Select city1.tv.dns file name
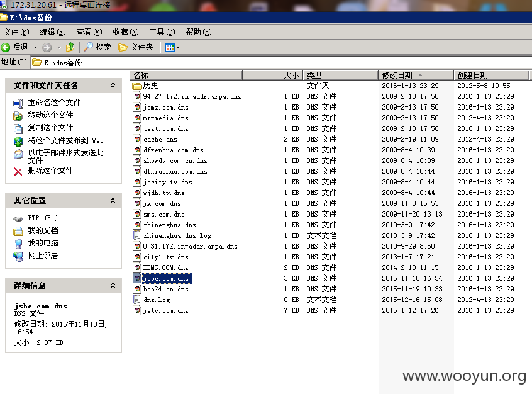Screen dimensions: 532x394 [165, 257]
